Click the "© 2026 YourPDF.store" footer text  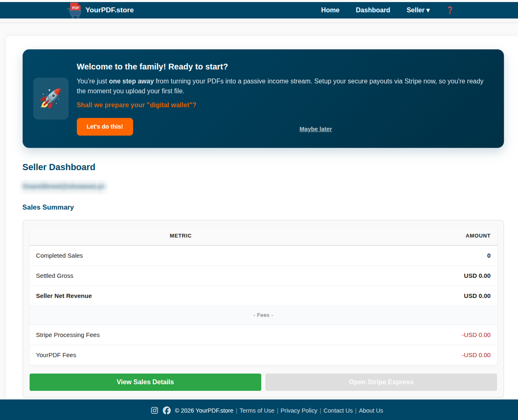[x=204, y=411]
